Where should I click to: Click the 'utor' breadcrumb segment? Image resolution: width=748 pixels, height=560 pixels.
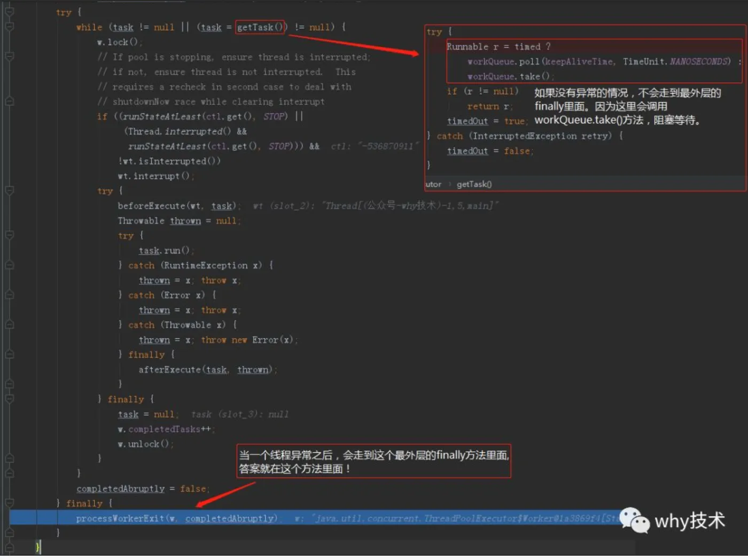coord(433,184)
